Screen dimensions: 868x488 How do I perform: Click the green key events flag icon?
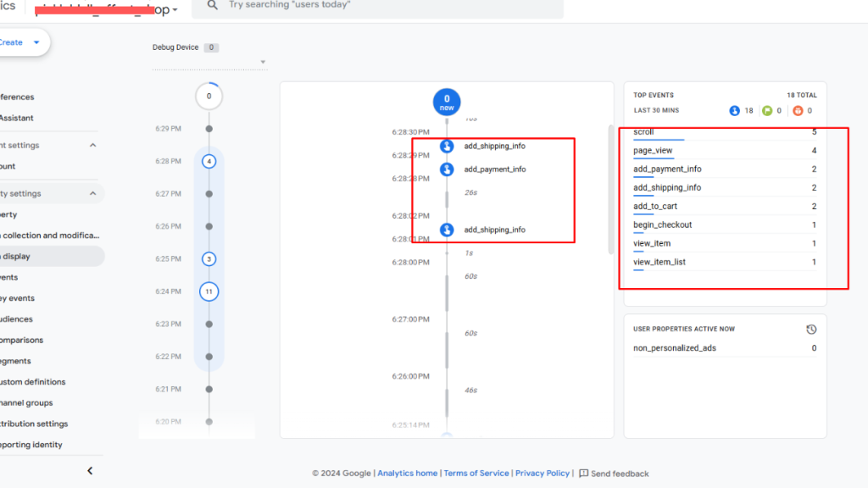(x=766, y=111)
